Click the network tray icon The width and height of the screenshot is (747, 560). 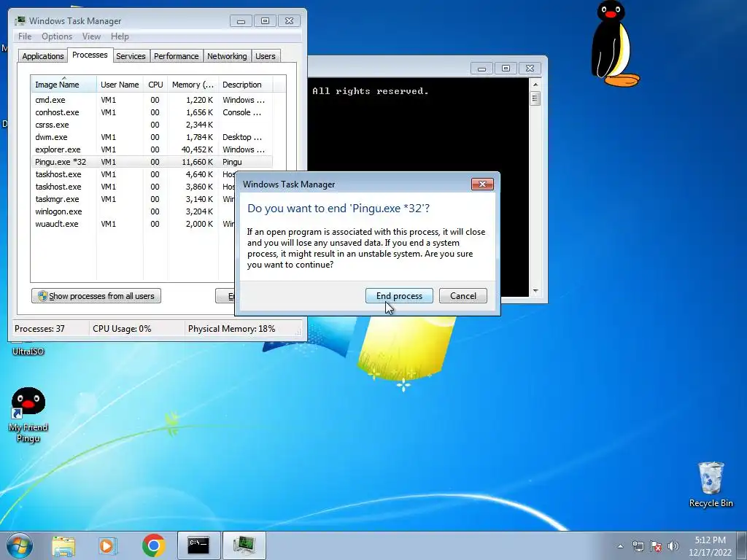pyautogui.click(x=638, y=546)
